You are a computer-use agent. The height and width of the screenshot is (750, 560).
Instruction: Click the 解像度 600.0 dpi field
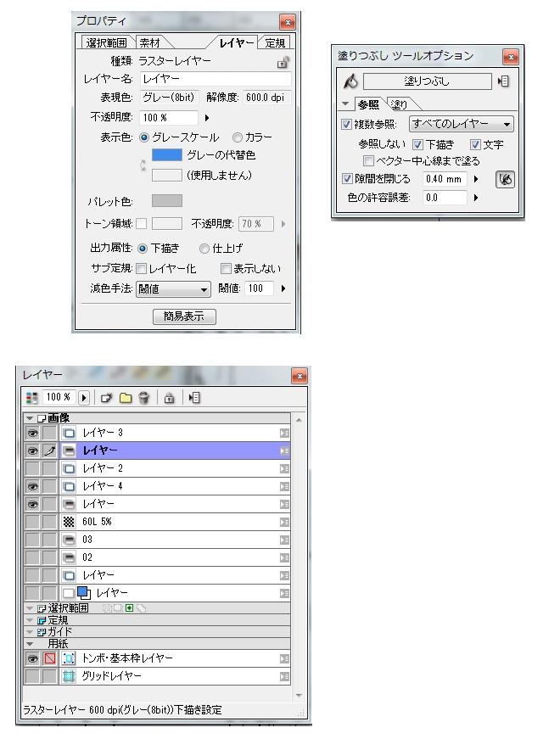coord(267,98)
